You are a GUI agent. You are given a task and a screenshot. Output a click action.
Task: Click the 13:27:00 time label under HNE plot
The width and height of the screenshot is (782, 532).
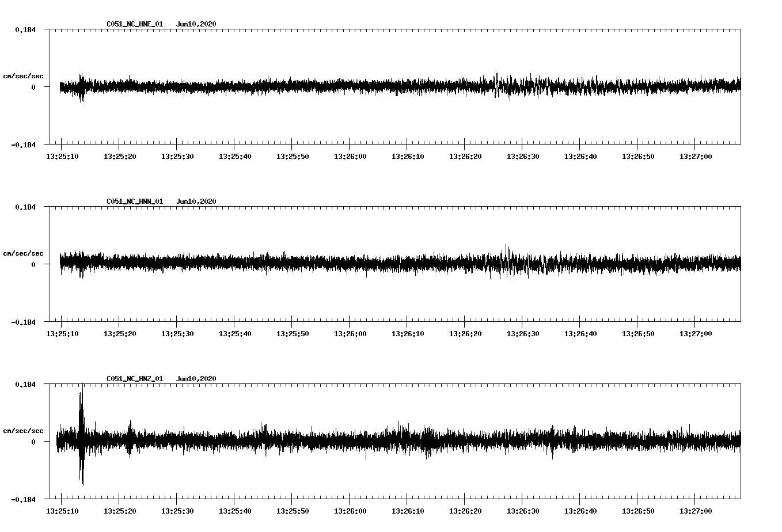click(x=695, y=157)
